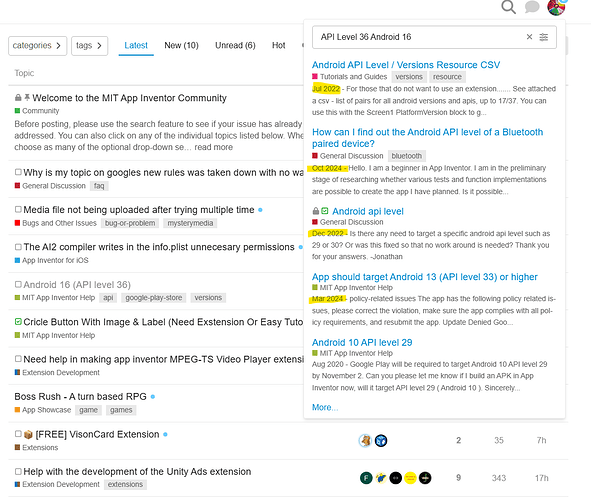This screenshot has width=591, height=500.
Task: Open the search magnifier icon
Action: [x=508, y=7]
